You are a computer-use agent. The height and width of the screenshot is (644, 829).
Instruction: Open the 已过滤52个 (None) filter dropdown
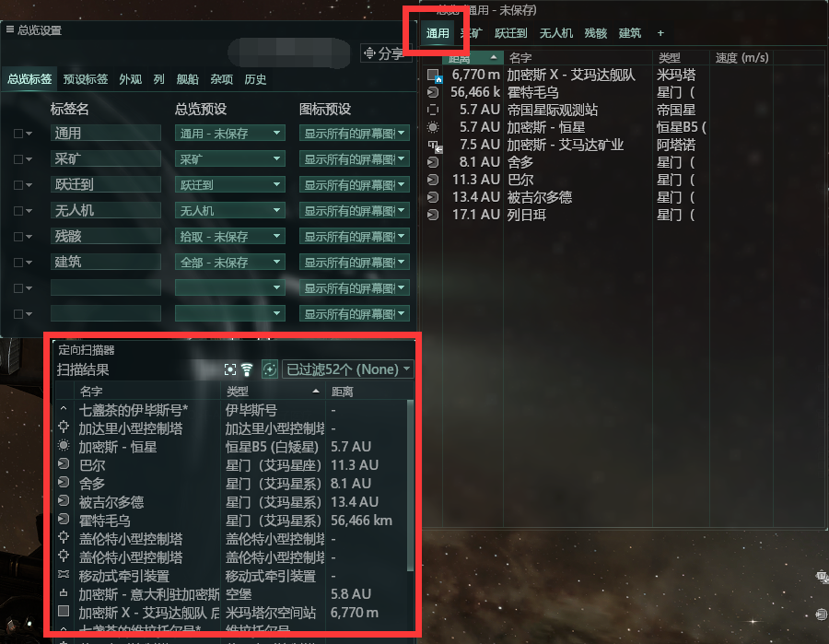347,369
